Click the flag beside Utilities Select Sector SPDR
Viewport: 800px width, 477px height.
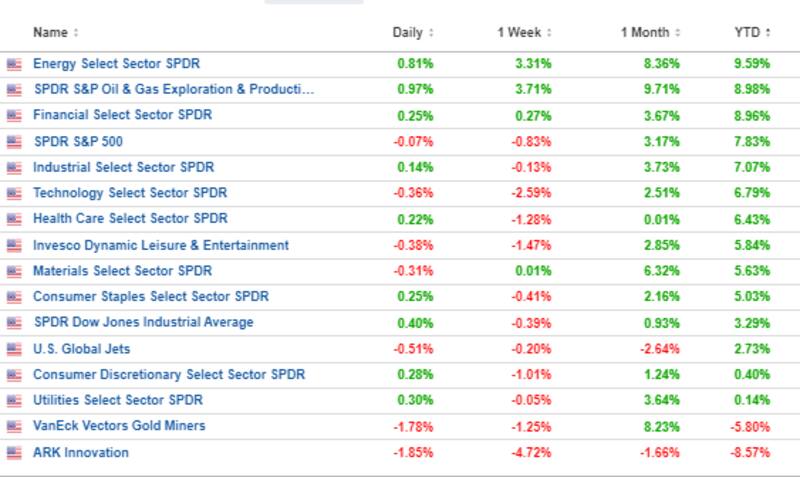[x=13, y=401]
